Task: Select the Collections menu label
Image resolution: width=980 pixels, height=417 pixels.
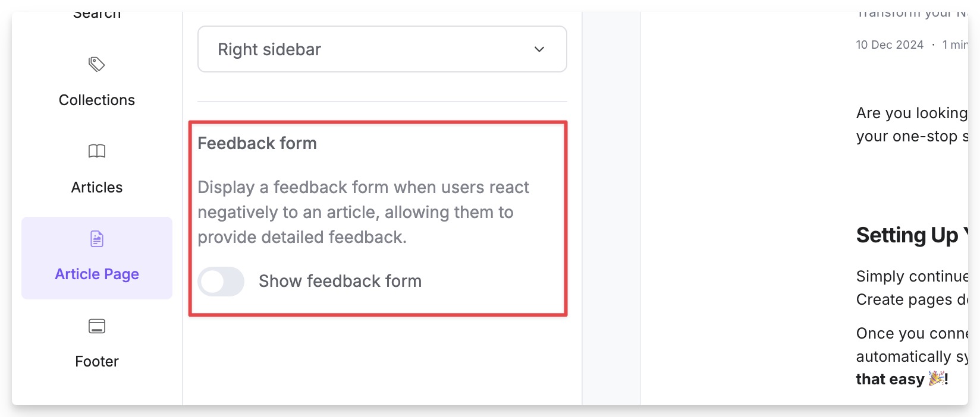Action: click(x=97, y=100)
